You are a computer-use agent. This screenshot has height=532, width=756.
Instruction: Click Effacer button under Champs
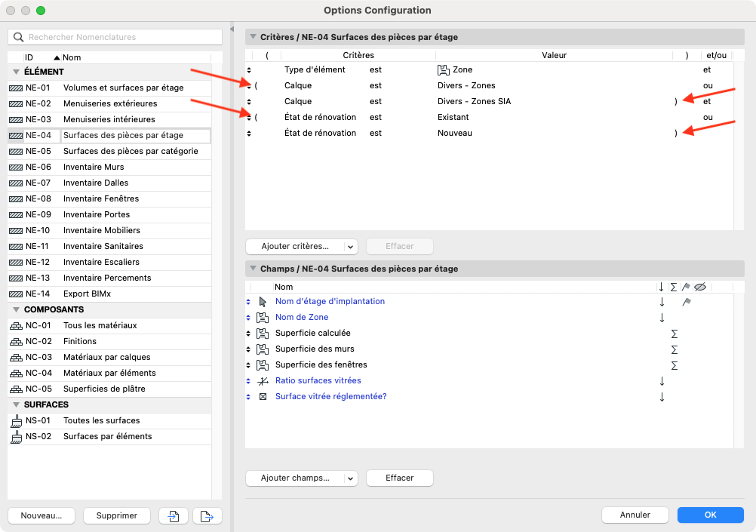coord(400,478)
